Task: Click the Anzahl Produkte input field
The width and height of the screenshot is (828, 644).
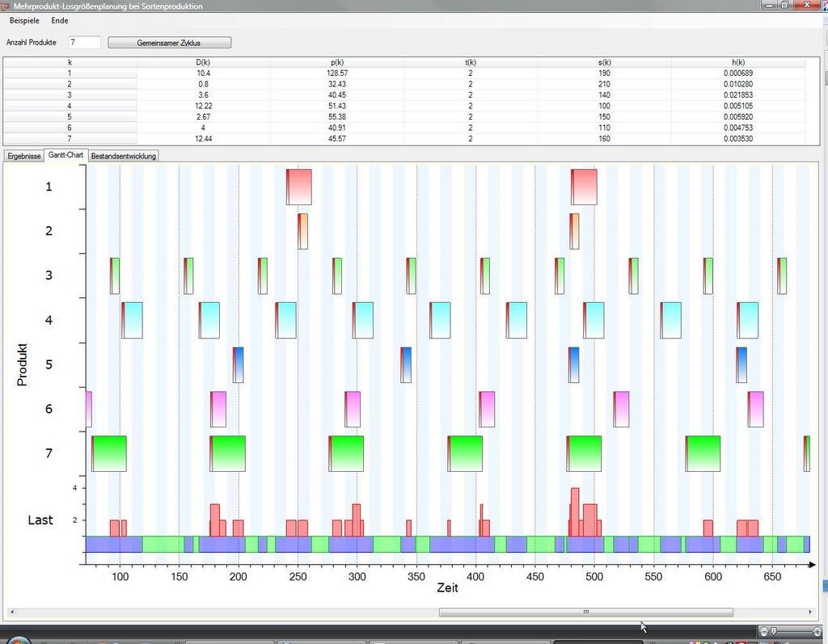Action: 85,42
